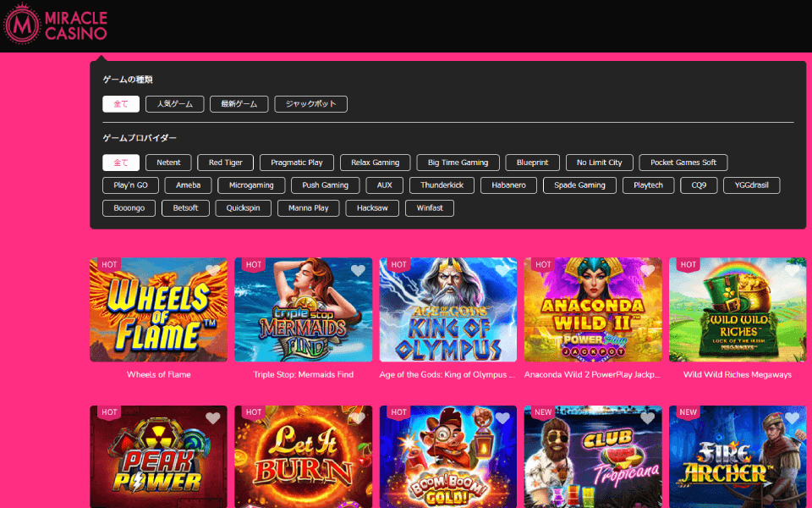The height and width of the screenshot is (508, 812).
Task: Open Triple Stop: Mermaids Find thumbnail
Action: coord(304,310)
